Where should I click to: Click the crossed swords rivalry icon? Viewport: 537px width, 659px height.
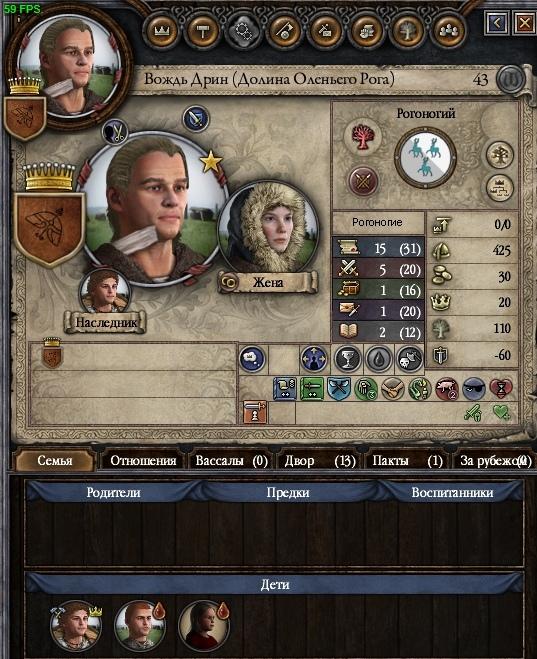click(364, 182)
